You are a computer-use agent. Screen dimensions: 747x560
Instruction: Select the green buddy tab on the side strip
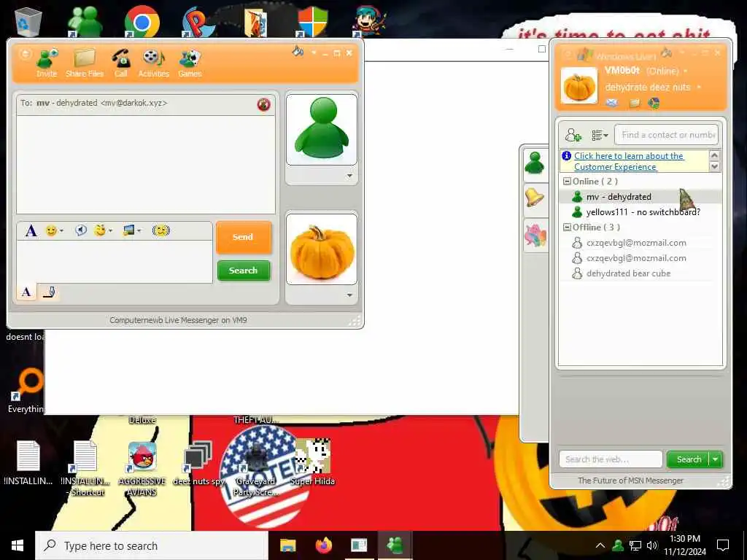tap(535, 163)
